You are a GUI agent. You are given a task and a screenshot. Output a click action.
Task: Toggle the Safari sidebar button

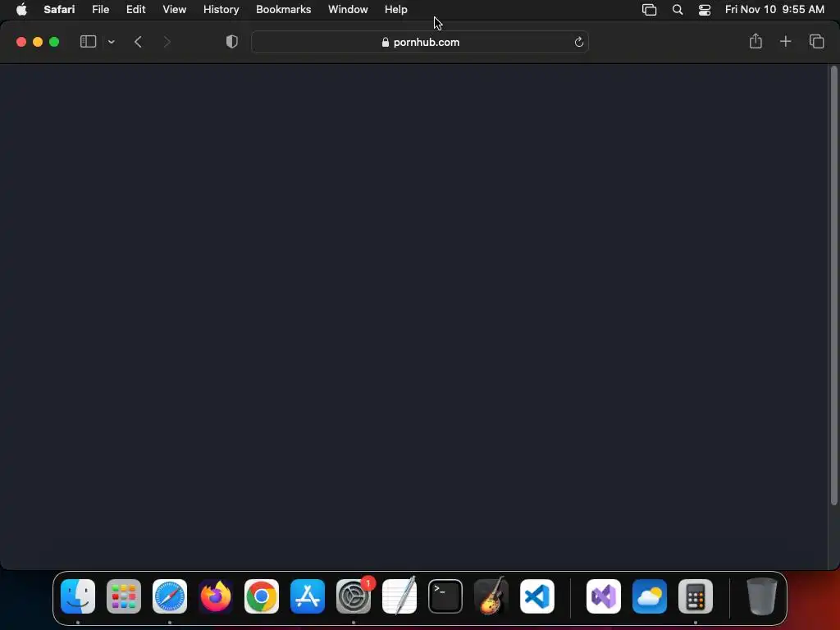[x=88, y=42]
